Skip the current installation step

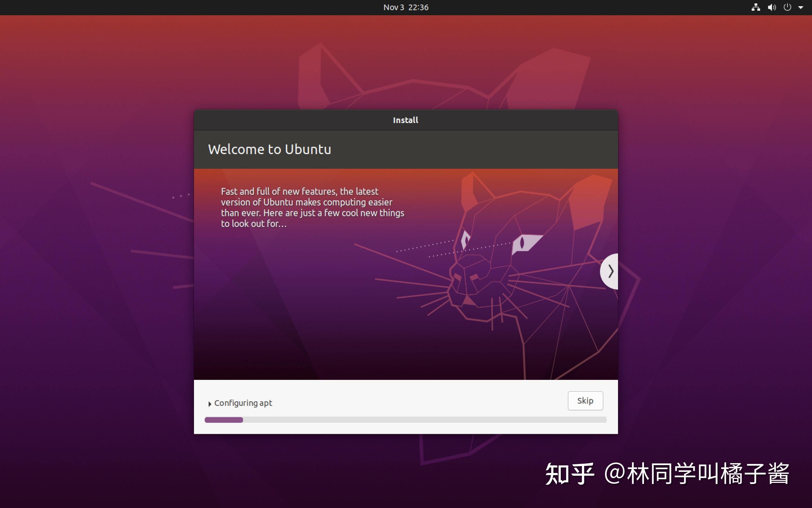[x=585, y=400]
